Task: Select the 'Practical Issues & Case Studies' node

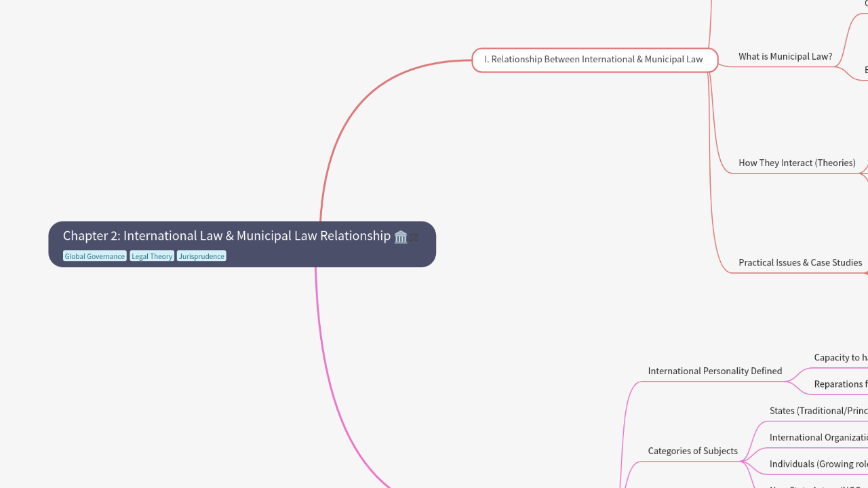Action: tap(800, 262)
